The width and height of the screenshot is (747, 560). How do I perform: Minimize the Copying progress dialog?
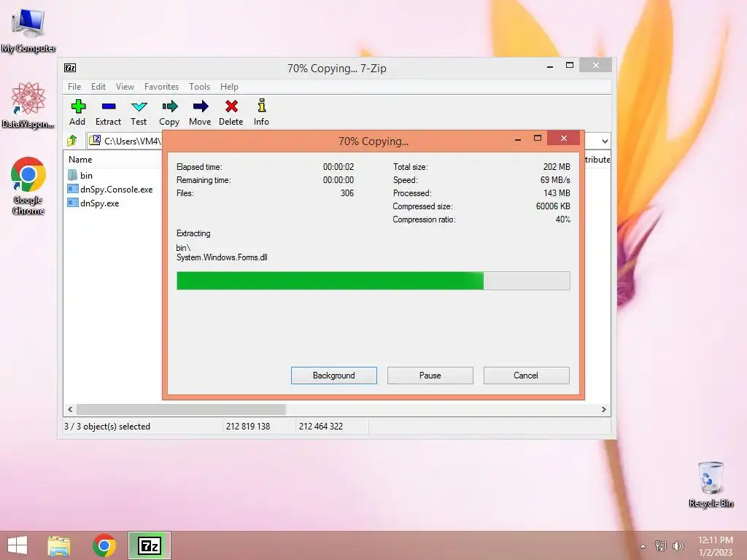pos(518,139)
